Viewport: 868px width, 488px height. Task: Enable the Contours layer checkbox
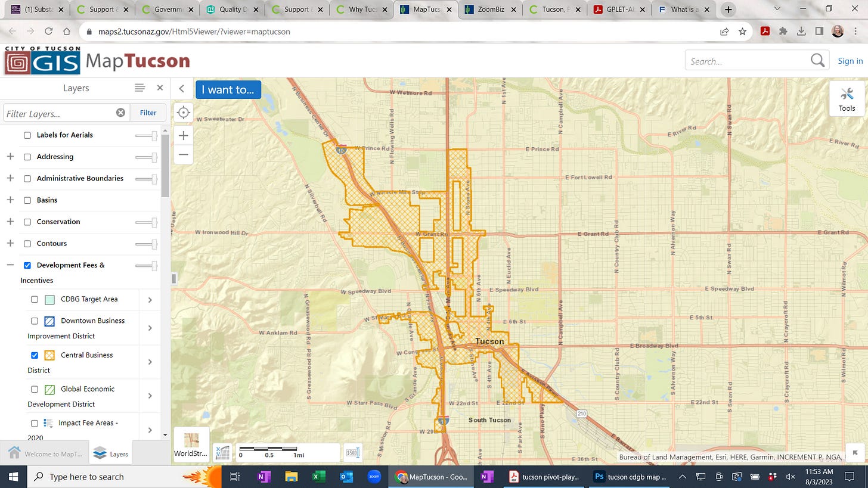tap(27, 244)
